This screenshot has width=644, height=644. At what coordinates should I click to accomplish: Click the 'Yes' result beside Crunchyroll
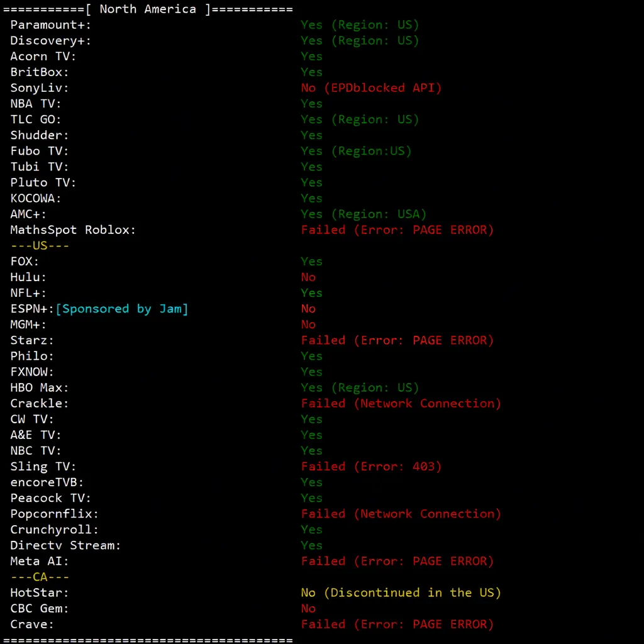pos(311,530)
